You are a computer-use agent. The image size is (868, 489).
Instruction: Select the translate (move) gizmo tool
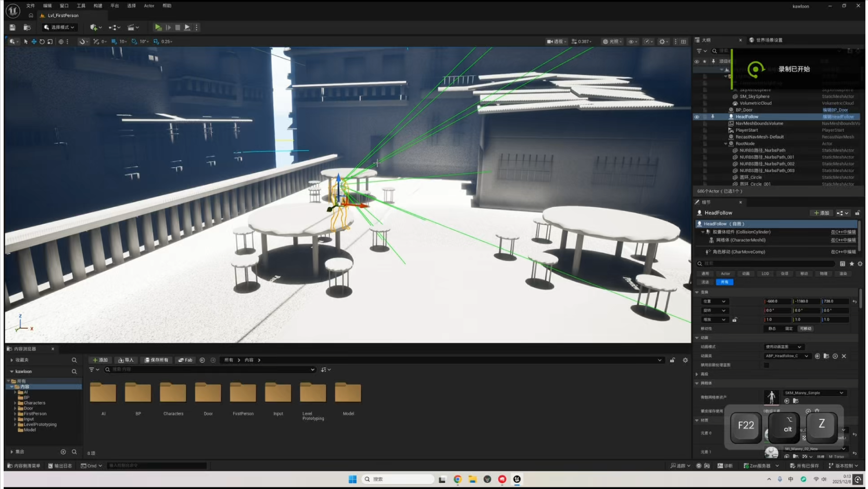click(34, 41)
